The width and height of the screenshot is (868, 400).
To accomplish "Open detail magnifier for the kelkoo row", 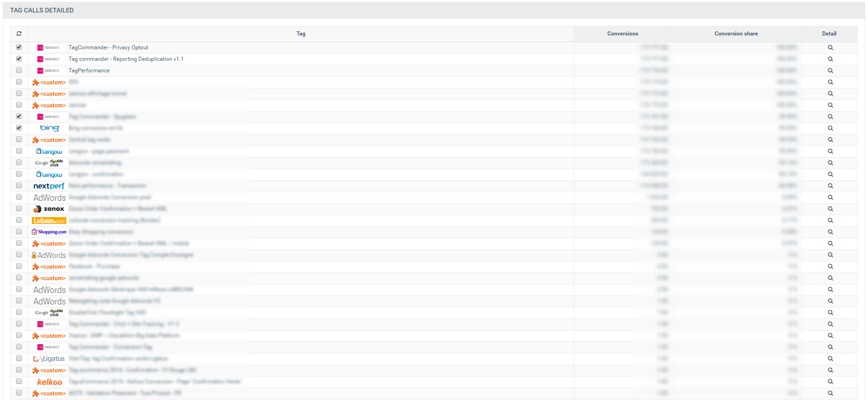I will point(830,382).
